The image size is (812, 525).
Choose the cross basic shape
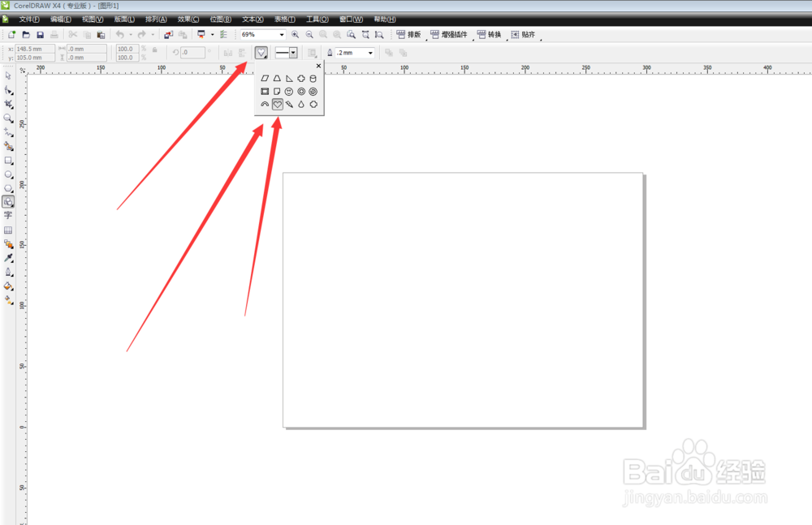click(301, 79)
